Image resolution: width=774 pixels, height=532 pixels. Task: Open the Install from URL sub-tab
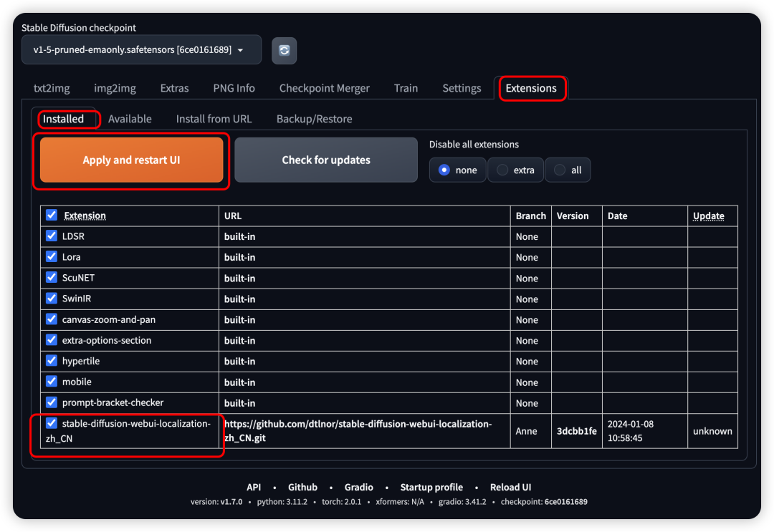(214, 119)
